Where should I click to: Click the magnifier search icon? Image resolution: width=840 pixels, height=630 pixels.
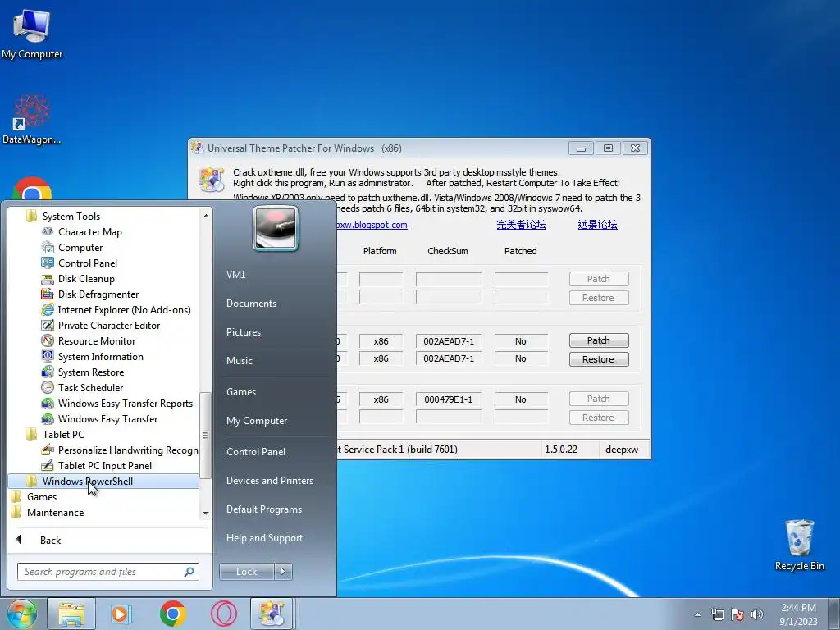(x=189, y=572)
